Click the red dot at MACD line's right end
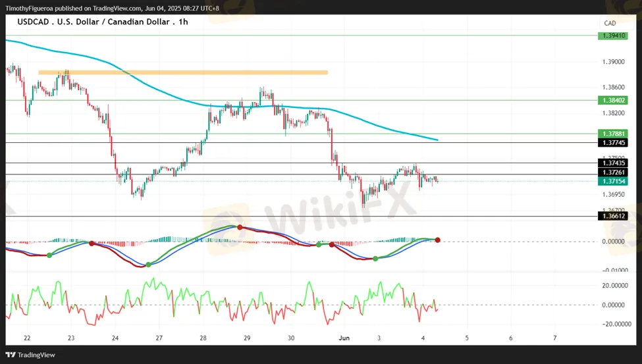Screen dimensions: 642x364 pos(437,240)
